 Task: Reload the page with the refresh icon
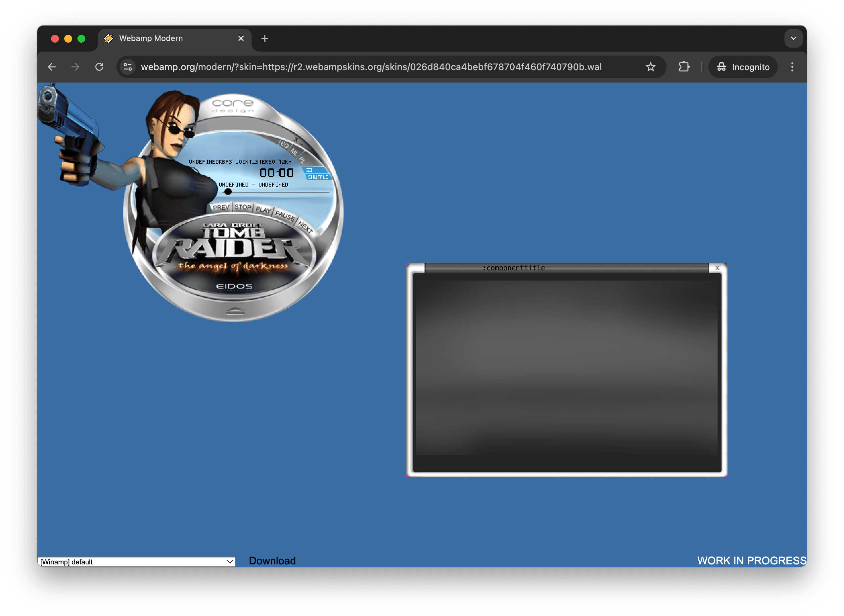100,67
